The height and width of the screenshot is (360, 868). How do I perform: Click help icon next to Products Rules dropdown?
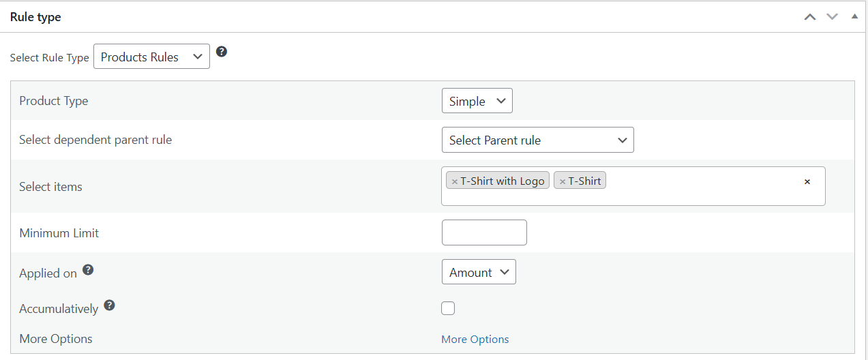[221, 52]
